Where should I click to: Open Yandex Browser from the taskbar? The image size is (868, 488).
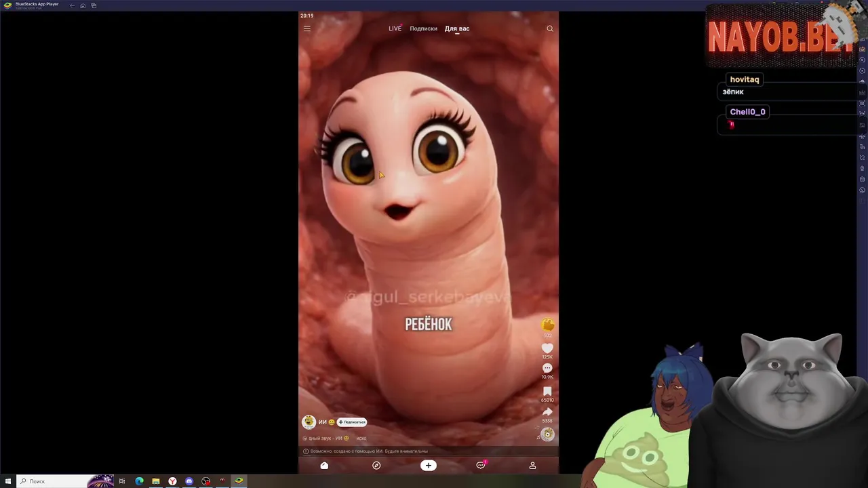click(172, 481)
